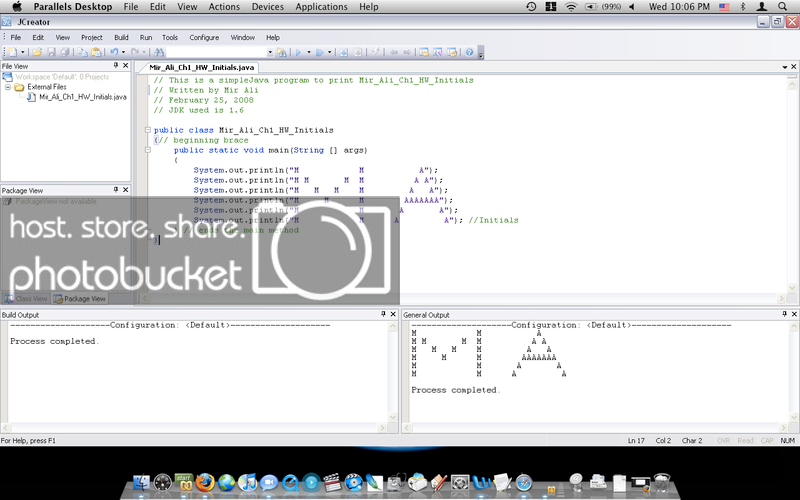Open the Parallels Desktop Devices menu
The height and width of the screenshot is (500, 800).
[x=267, y=7]
